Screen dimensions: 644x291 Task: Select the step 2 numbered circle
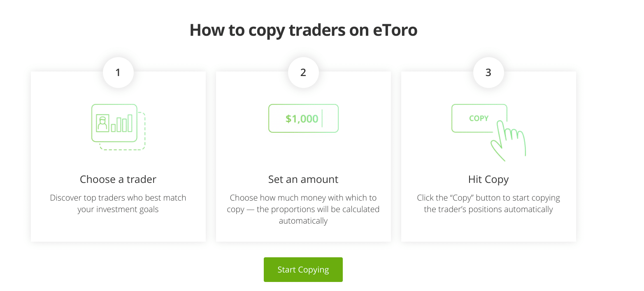tap(303, 72)
